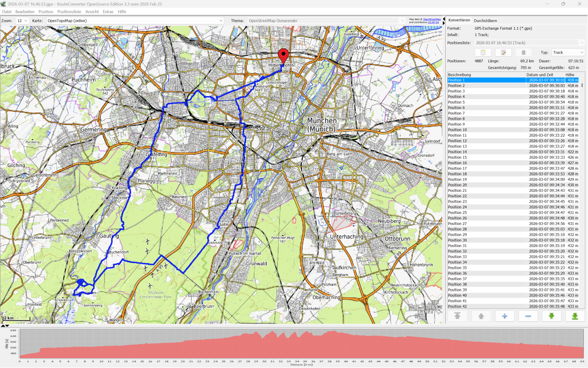Collapse map panel with left arrow splitter

[x=444, y=19]
